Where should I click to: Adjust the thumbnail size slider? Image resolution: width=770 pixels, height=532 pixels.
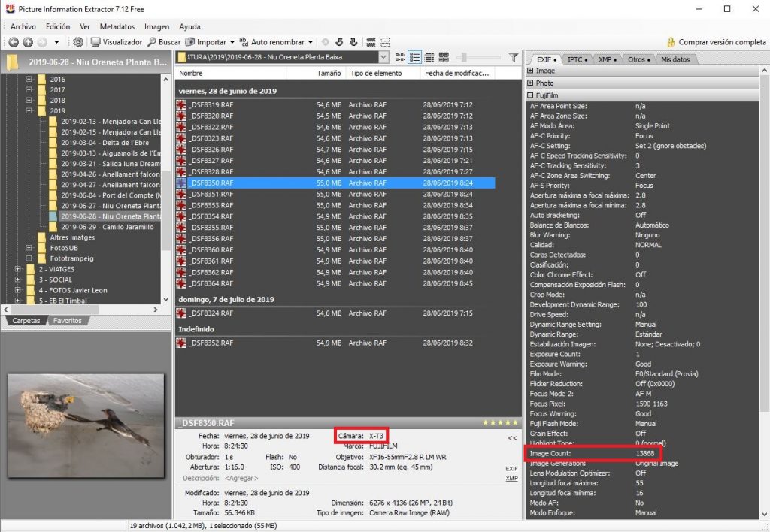click(464, 57)
